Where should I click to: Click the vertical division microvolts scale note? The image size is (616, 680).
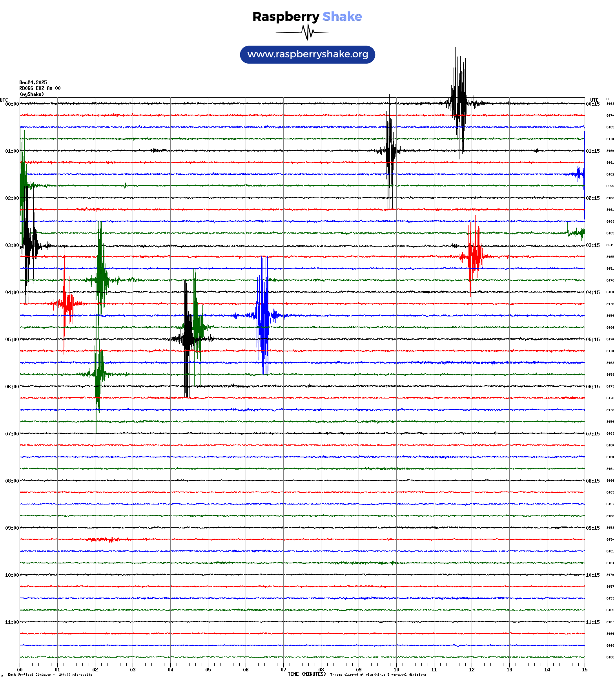[x=50, y=675]
